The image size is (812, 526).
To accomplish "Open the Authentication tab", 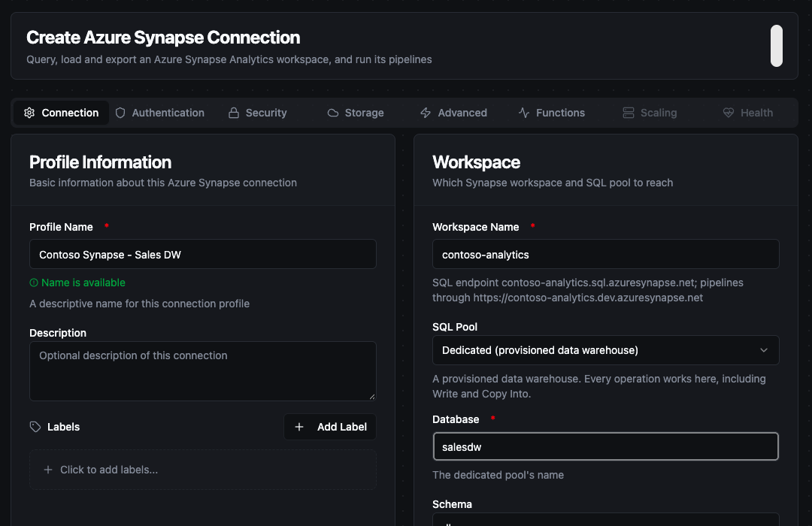I will click(x=159, y=113).
